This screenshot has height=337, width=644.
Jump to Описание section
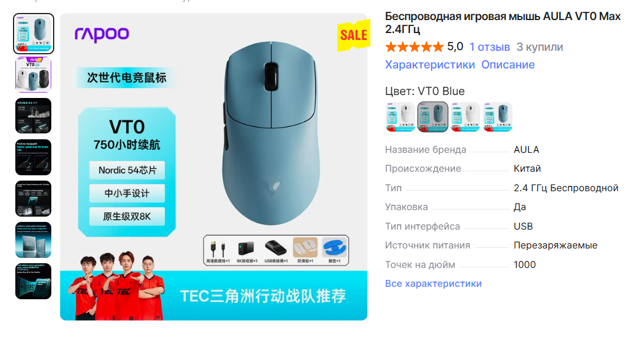click(508, 65)
